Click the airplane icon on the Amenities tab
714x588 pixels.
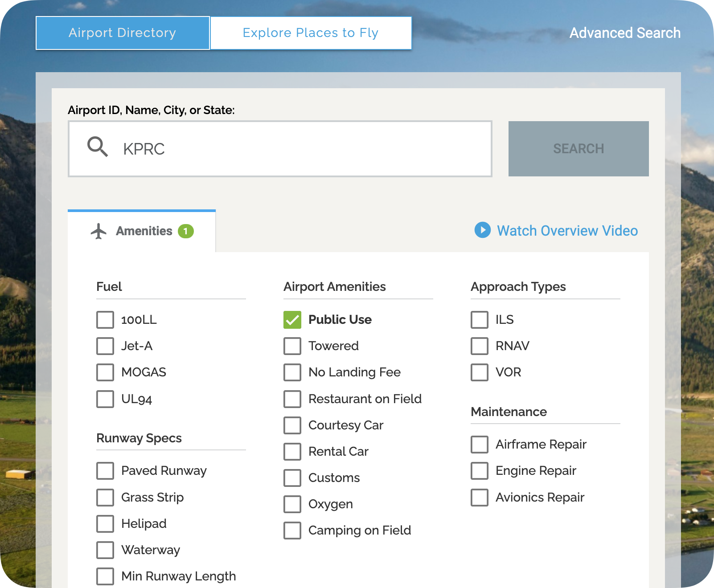pos(98,231)
